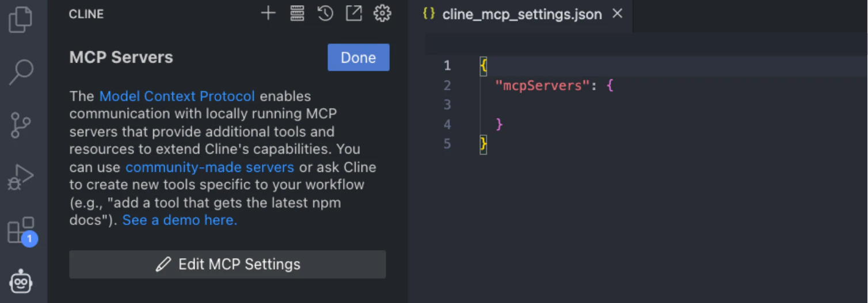868x303 pixels.
Task: Open Cline settings gear icon
Action: tap(382, 13)
